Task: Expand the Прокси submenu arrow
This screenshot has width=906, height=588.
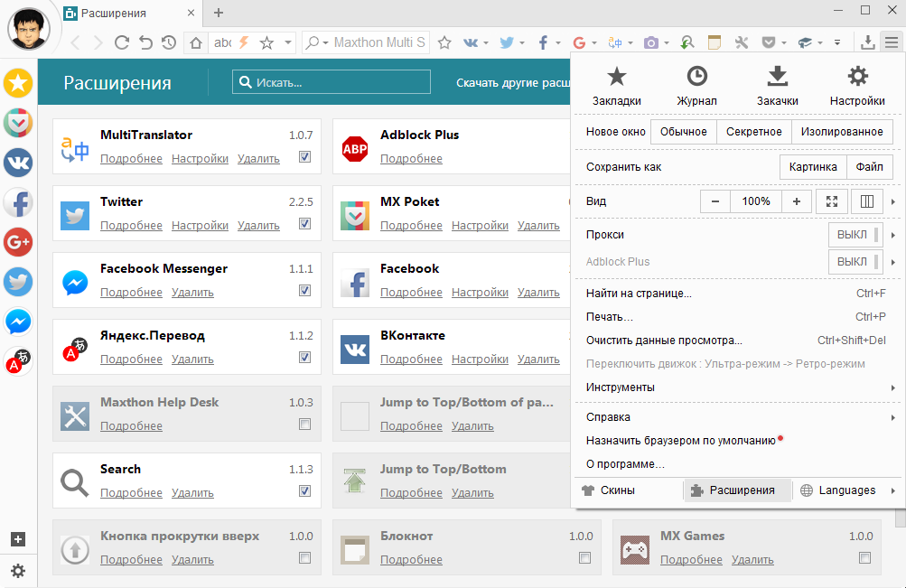Action: 893,235
